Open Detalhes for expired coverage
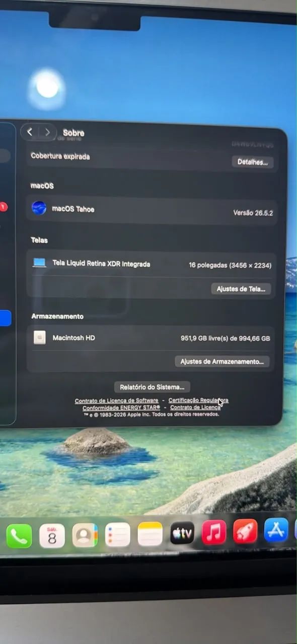The image size is (297, 644). 253,163
